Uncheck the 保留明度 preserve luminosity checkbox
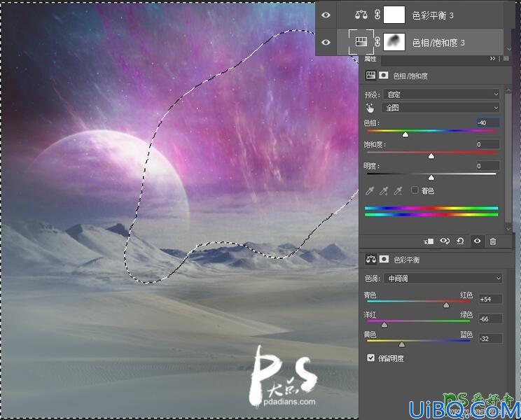The image size is (521, 420). pos(371,358)
